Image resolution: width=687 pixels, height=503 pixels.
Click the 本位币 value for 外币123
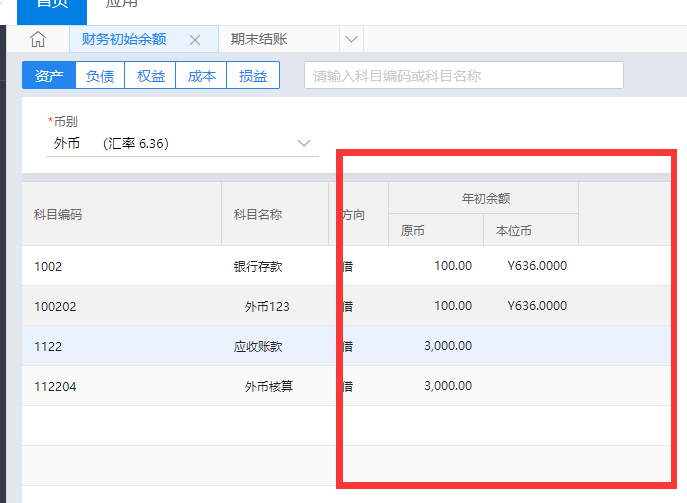point(537,306)
